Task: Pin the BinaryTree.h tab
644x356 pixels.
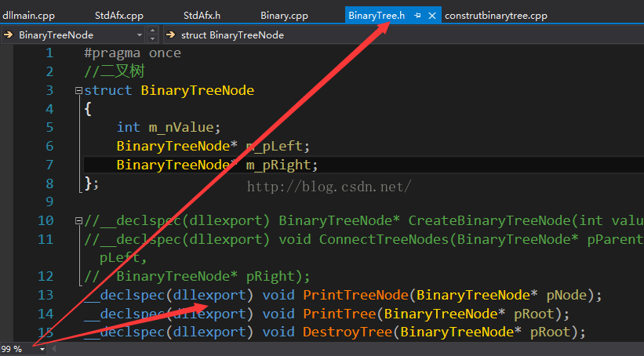Action: pyautogui.click(x=417, y=16)
